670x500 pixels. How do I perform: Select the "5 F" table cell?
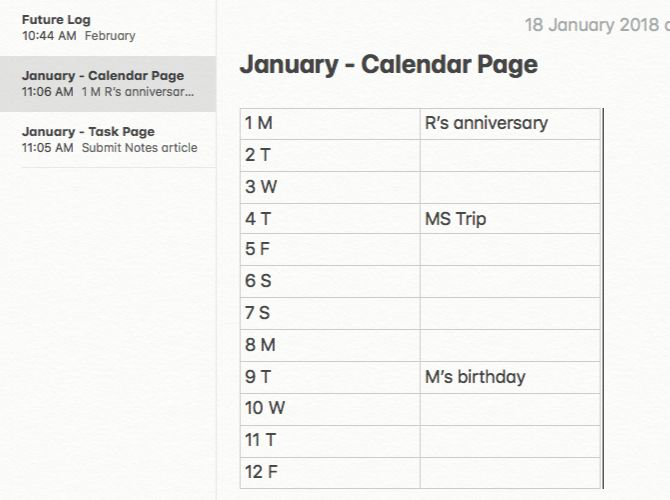point(330,250)
